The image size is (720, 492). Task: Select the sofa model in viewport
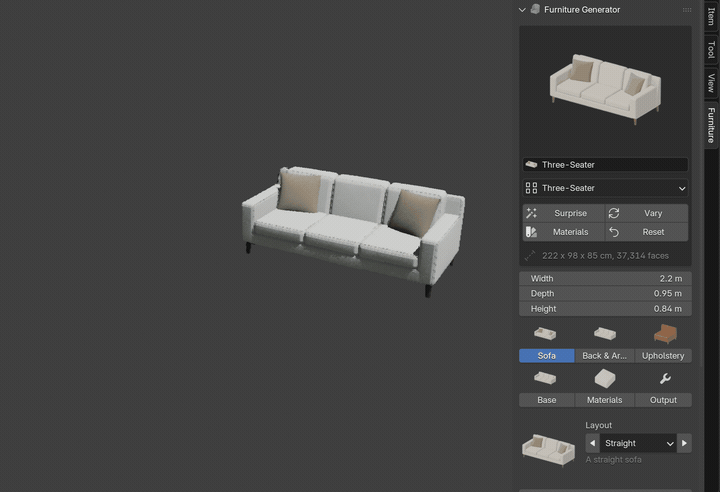(354, 230)
